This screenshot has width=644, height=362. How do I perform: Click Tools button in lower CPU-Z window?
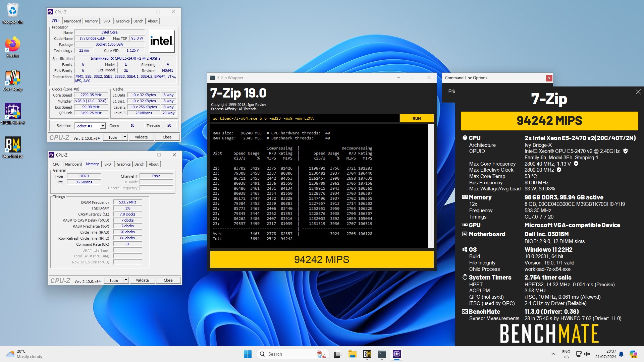114,280
